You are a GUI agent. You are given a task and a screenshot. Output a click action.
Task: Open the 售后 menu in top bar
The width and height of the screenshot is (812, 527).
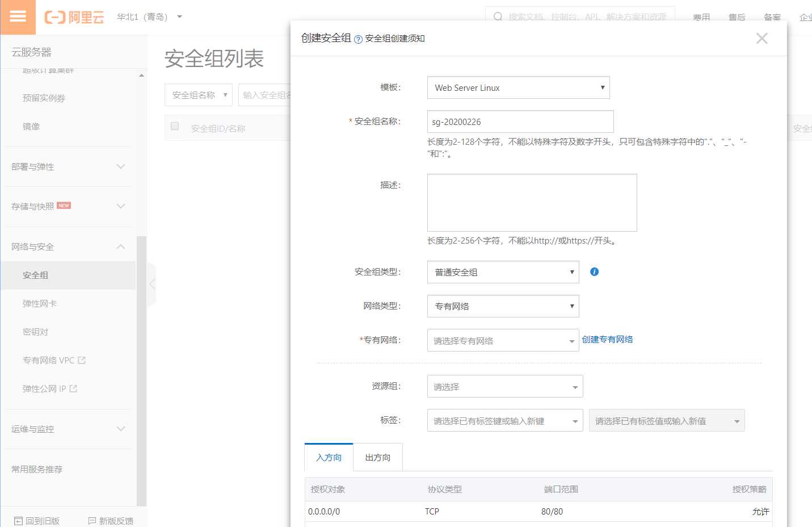[737, 17]
